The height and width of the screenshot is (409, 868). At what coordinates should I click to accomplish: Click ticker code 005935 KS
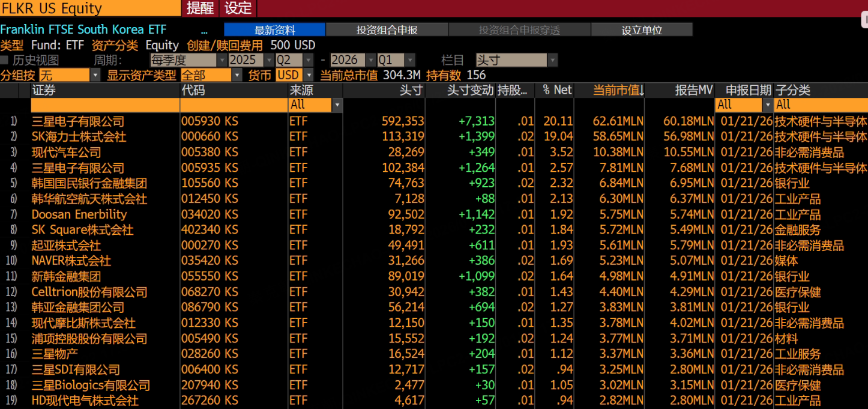tap(209, 168)
